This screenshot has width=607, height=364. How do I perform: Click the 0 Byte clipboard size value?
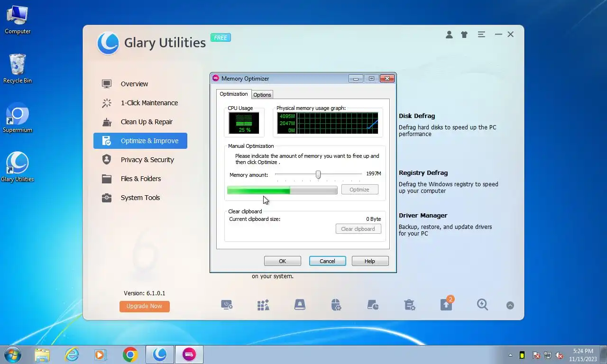click(x=374, y=219)
